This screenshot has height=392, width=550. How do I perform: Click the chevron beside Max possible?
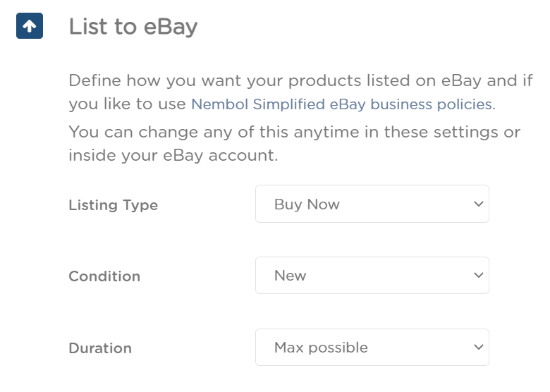tap(479, 347)
